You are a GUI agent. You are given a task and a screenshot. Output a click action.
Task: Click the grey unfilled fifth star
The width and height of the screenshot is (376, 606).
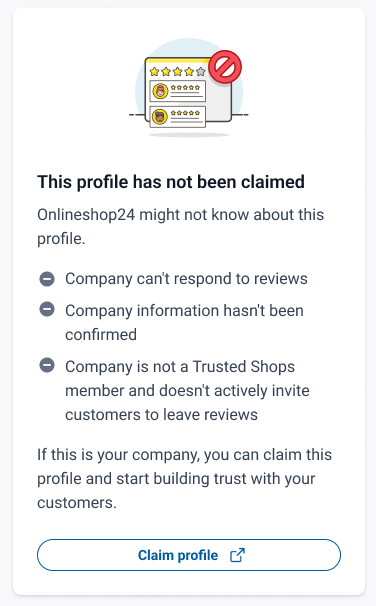pyautogui.click(x=201, y=71)
